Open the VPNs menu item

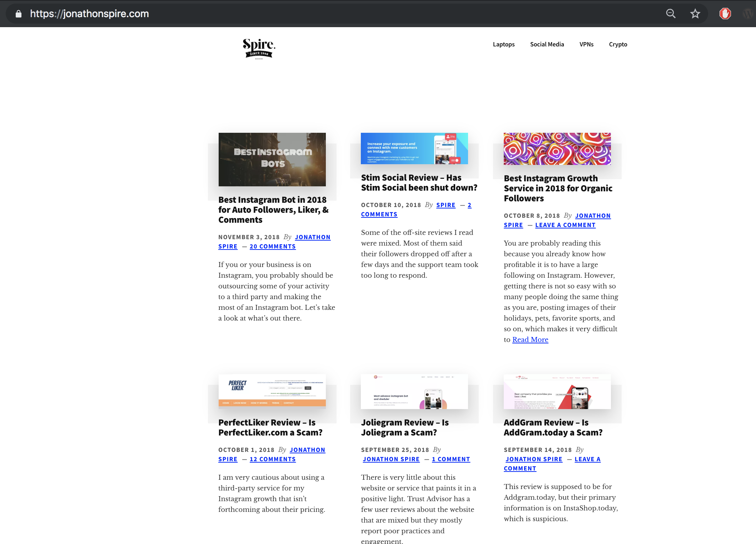[586, 44]
